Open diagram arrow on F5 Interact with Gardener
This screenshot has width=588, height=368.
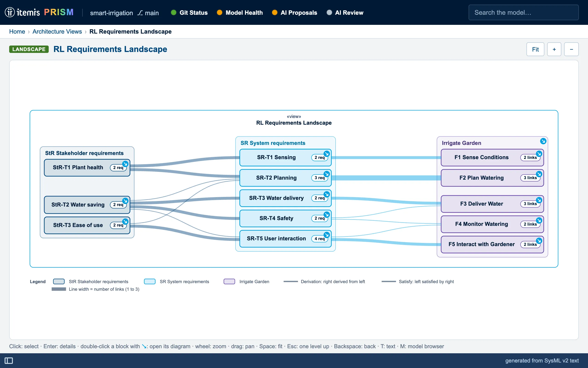coord(539,241)
